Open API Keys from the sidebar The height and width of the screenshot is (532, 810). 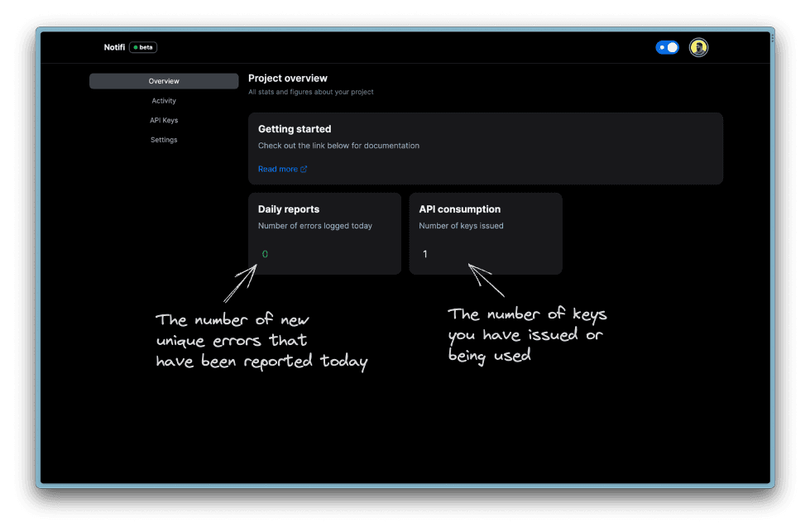pos(164,120)
